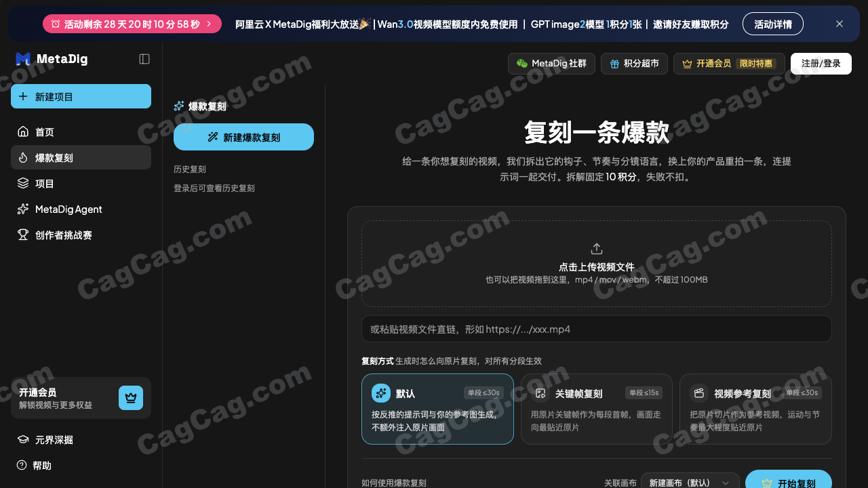Click the MetaDig logo
Image resolution: width=868 pixels, height=488 pixels.
tap(52, 59)
